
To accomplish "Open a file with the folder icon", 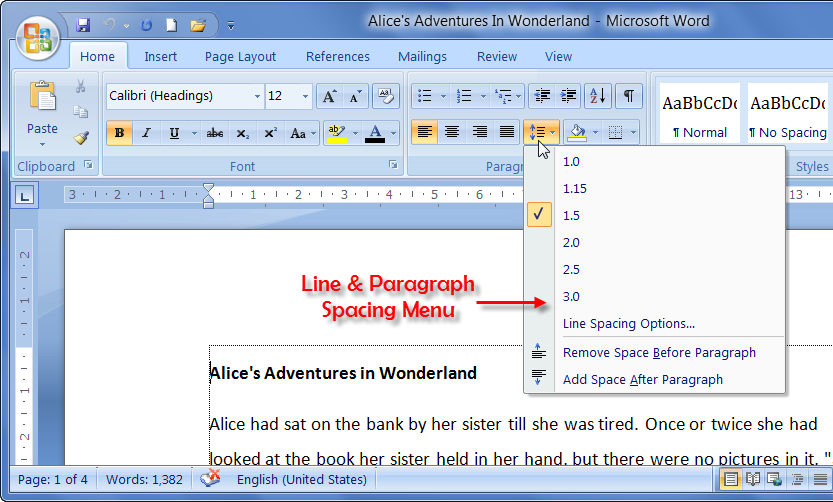I will click(x=198, y=25).
